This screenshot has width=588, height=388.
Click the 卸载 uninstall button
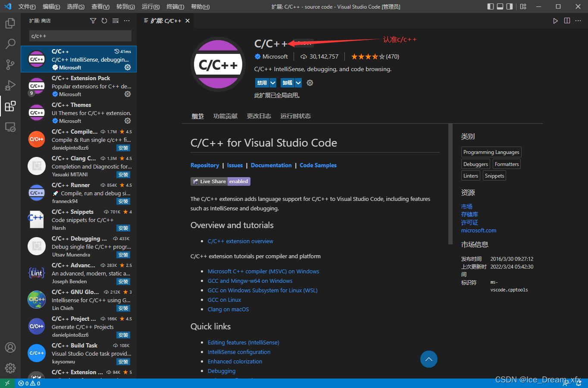pos(288,83)
